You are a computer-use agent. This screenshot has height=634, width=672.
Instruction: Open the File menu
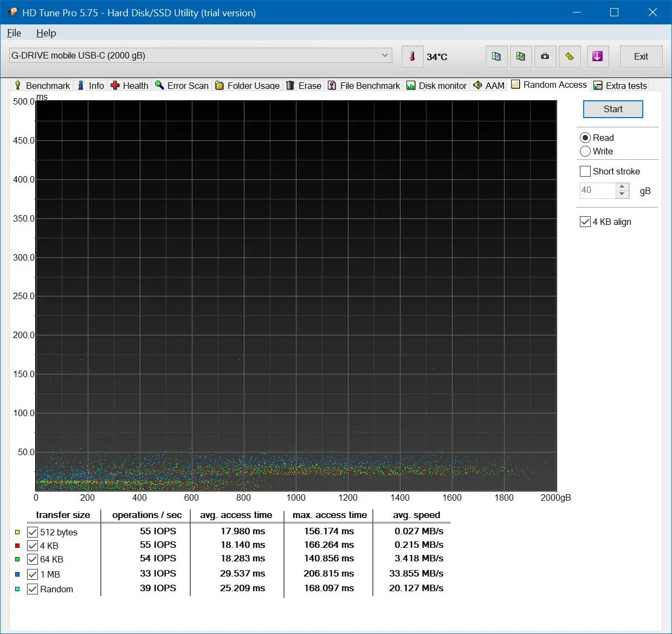tap(14, 33)
